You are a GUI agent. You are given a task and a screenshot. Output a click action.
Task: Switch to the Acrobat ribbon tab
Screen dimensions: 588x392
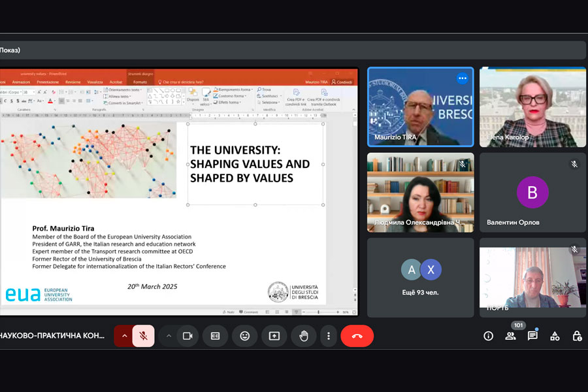(116, 82)
